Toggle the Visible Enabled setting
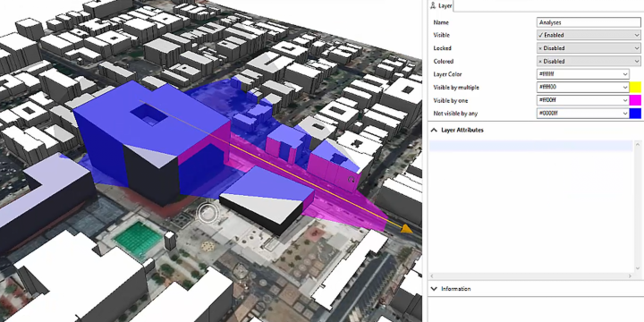This screenshot has height=322, width=644. click(589, 35)
